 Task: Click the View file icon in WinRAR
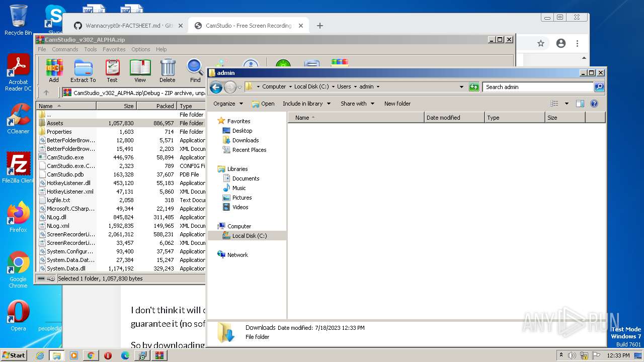point(140,70)
